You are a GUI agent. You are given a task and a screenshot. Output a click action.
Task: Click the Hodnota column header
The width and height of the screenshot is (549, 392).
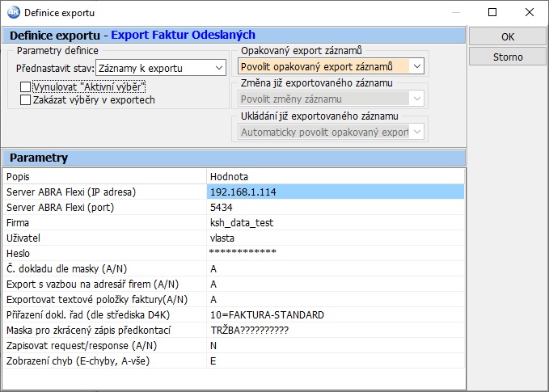336,176
